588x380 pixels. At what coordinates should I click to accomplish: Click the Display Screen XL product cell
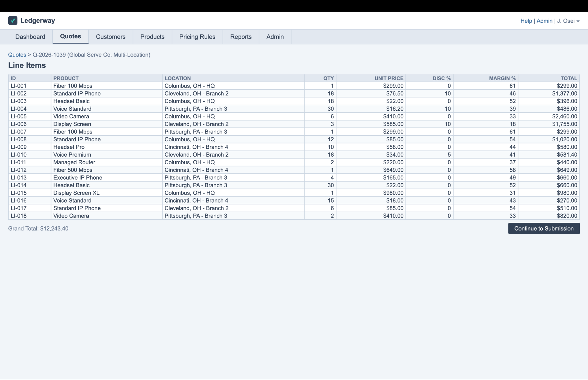(107, 193)
